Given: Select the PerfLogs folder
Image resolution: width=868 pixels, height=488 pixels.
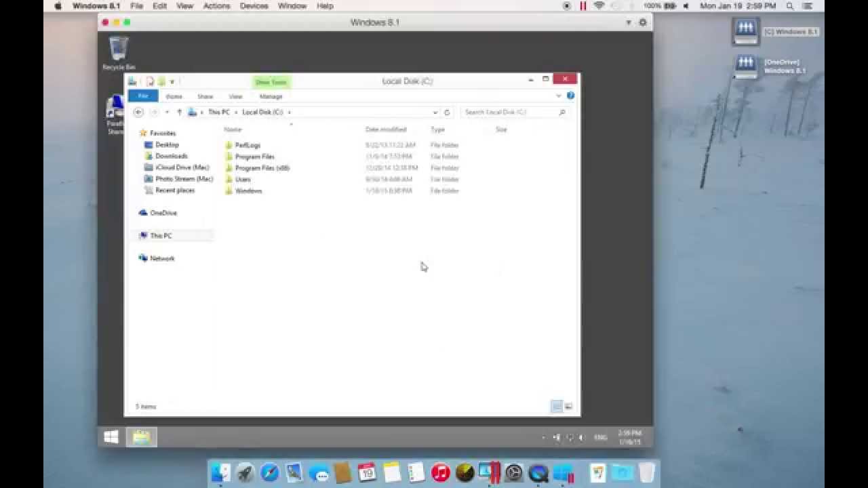Looking at the screenshot, I should 243,145.
